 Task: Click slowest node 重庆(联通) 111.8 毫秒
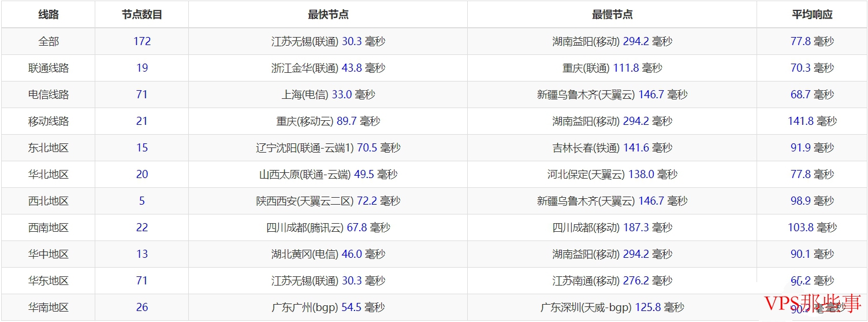612,68
